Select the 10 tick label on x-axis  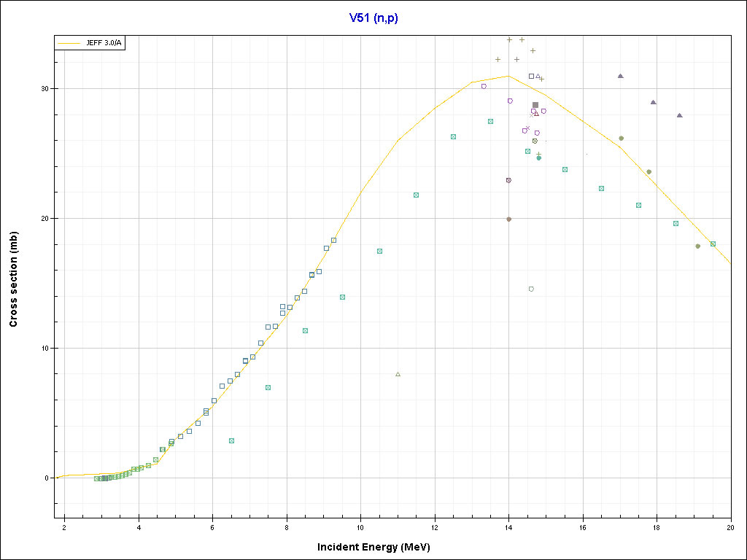tap(360, 528)
